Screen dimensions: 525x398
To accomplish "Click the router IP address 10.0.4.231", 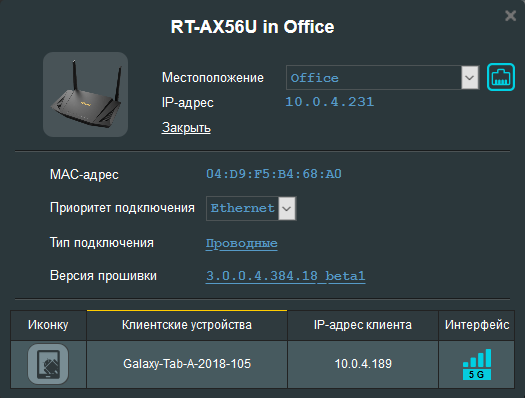I will [329, 102].
